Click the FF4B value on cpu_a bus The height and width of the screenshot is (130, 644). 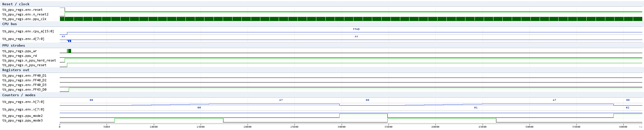click(356, 29)
